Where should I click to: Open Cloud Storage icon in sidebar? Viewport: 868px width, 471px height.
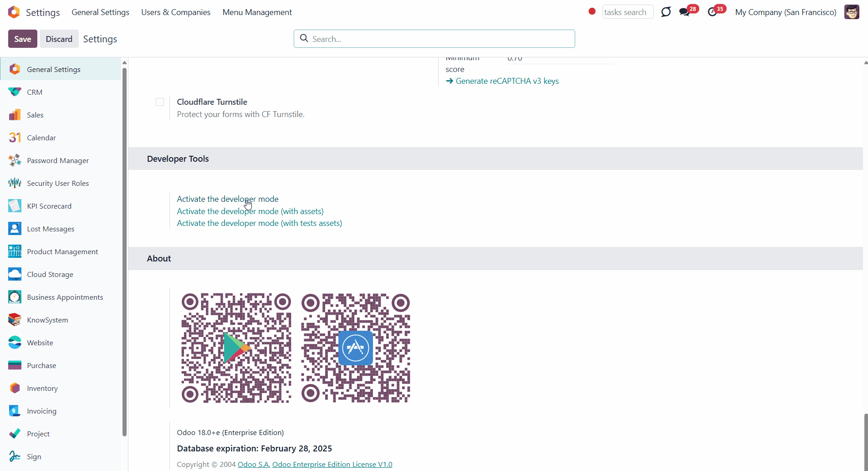click(15, 274)
